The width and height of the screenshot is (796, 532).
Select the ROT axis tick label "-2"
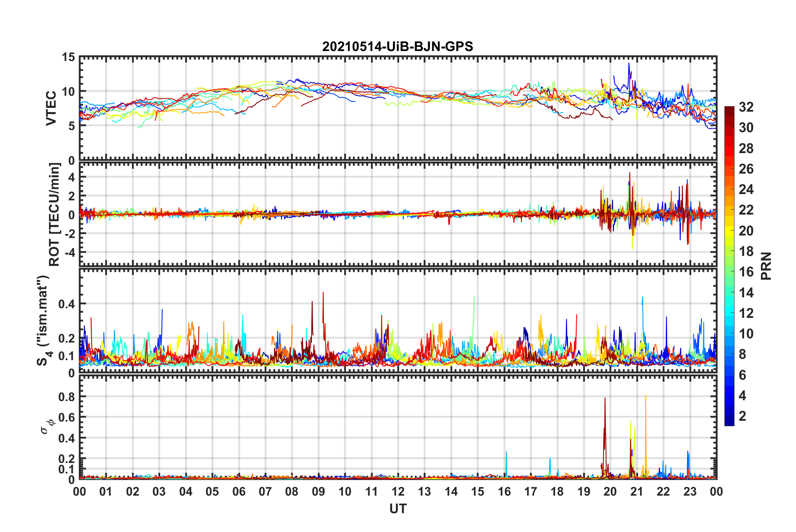click(x=69, y=234)
